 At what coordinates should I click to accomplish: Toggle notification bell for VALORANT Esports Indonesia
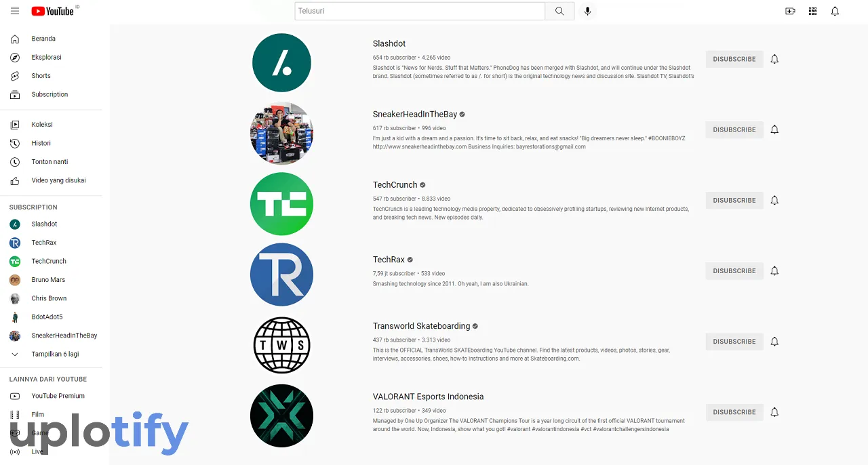click(x=774, y=412)
